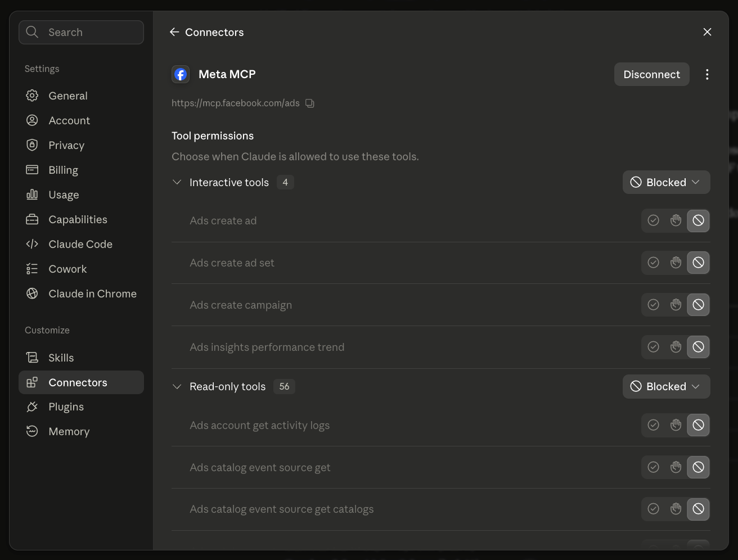Screen dimensions: 738x560
Task: Allow Ads insights performance trend tool
Action: pyautogui.click(x=653, y=347)
